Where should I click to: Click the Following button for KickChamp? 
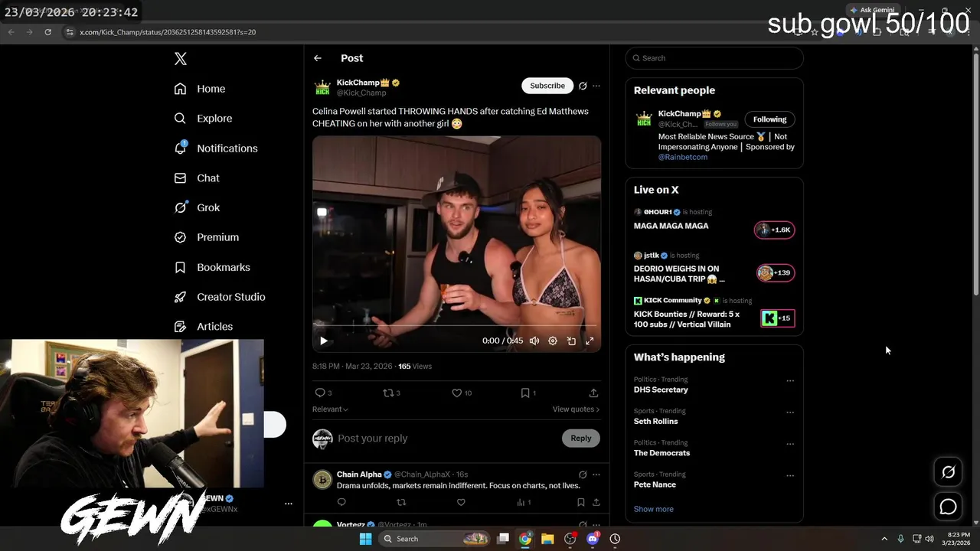[769, 119]
